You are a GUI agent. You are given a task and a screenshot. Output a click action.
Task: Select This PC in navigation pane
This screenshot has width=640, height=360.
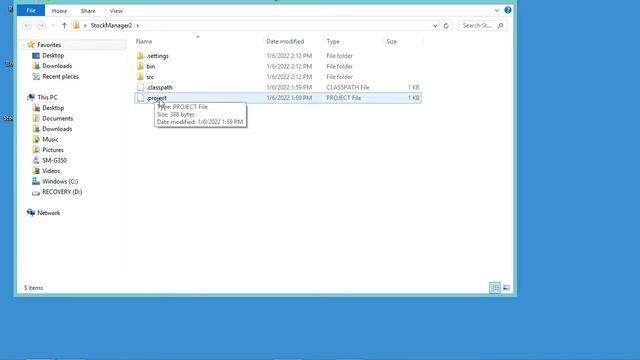47,98
